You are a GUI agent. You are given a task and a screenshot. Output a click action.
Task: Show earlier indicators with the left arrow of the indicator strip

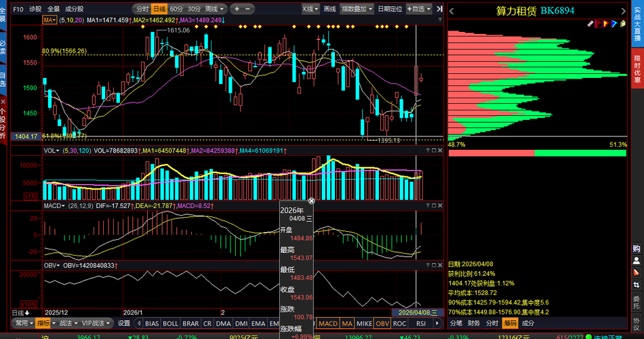[139, 323]
